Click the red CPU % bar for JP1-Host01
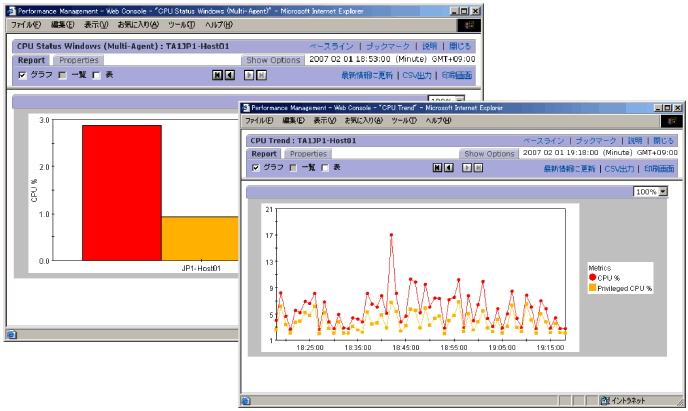This screenshot has height=411, width=688. pyautogui.click(x=121, y=191)
